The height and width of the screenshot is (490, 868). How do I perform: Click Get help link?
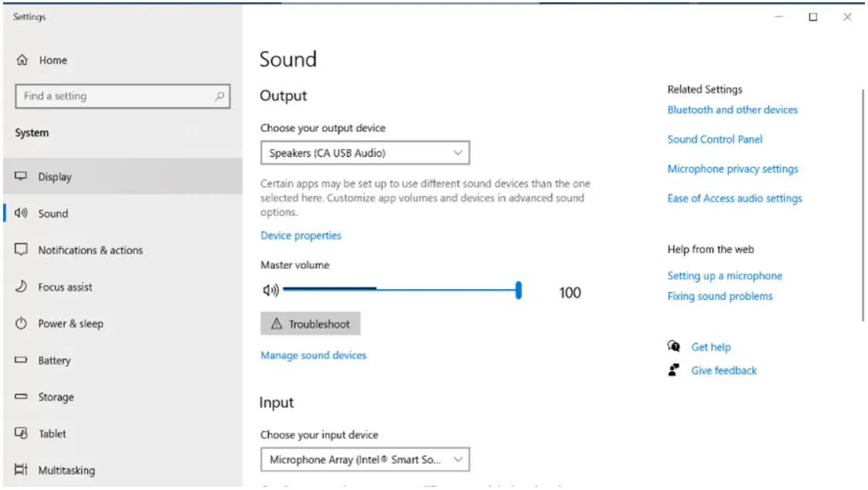(710, 347)
